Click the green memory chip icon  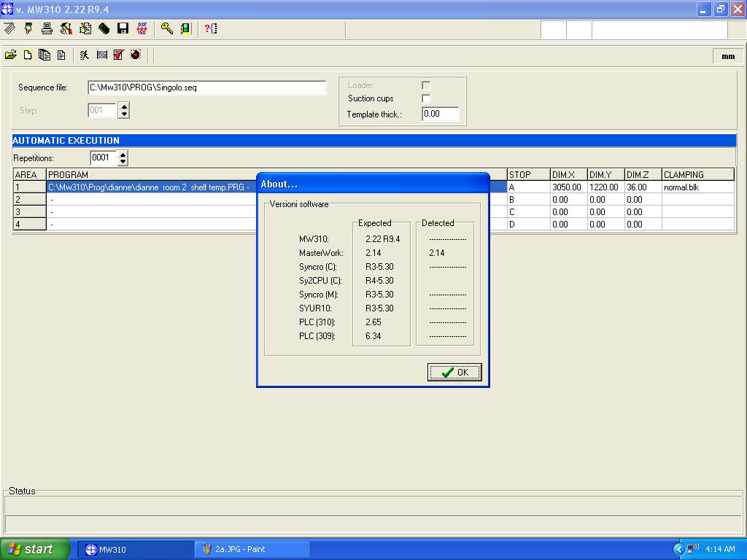click(104, 28)
